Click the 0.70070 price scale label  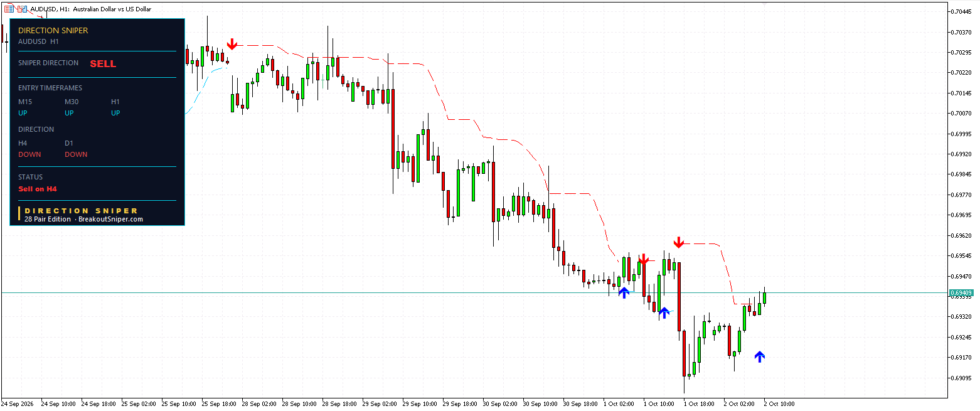(x=962, y=113)
